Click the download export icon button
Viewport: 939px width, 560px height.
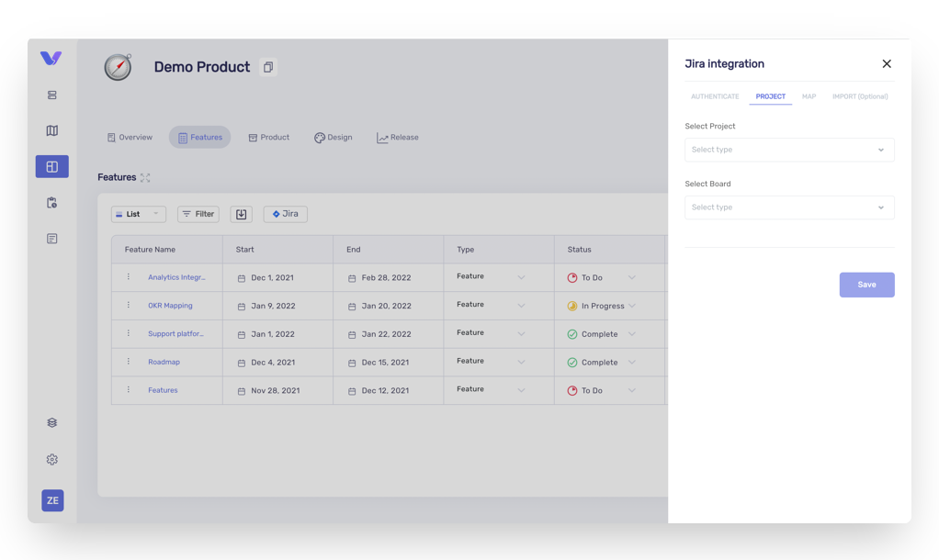pos(242,214)
